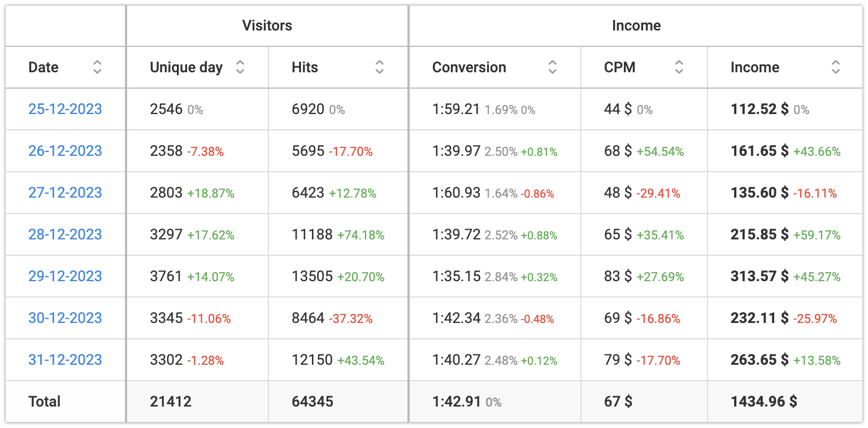This screenshot has width=868, height=428.
Task: Click the Total row label
Action: 44,401
